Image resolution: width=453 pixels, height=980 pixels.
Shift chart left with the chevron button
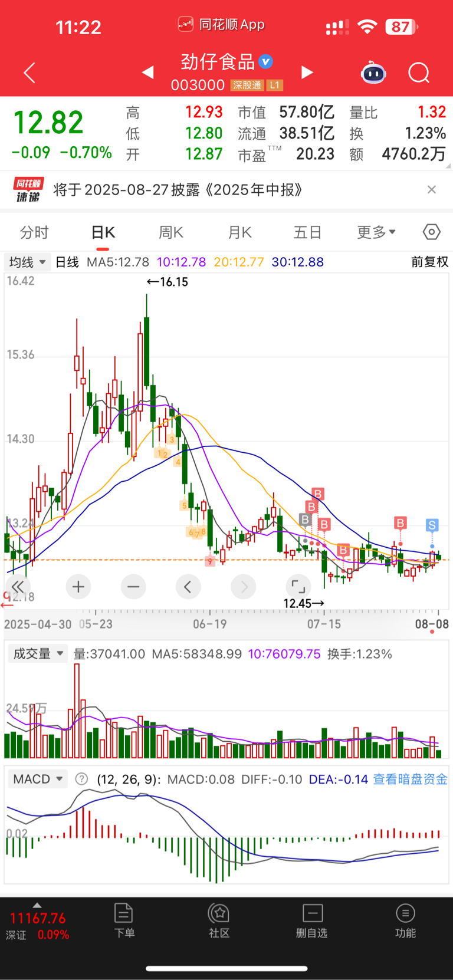(188, 587)
